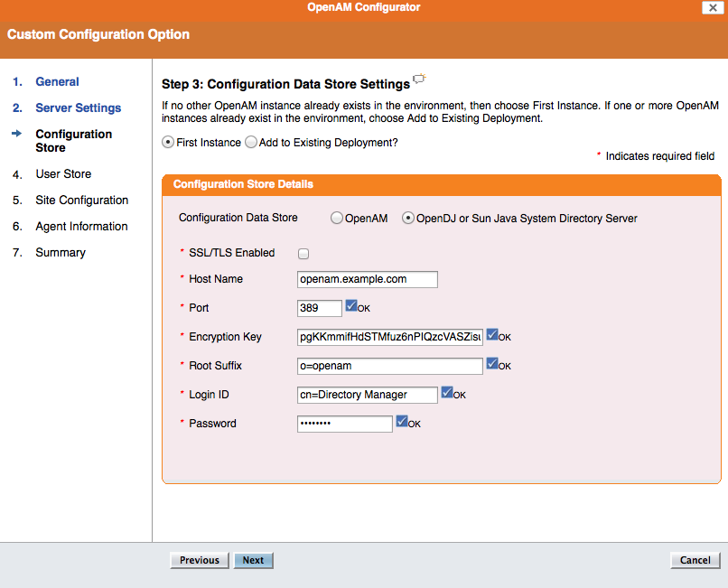Cancel the configuration wizard

pyautogui.click(x=695, y=560)
